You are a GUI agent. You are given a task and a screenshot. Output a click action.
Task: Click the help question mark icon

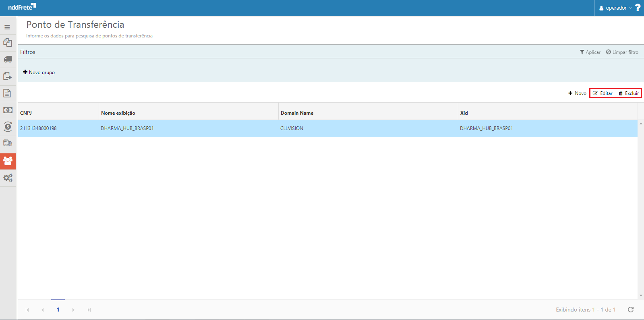coord(638,8)
